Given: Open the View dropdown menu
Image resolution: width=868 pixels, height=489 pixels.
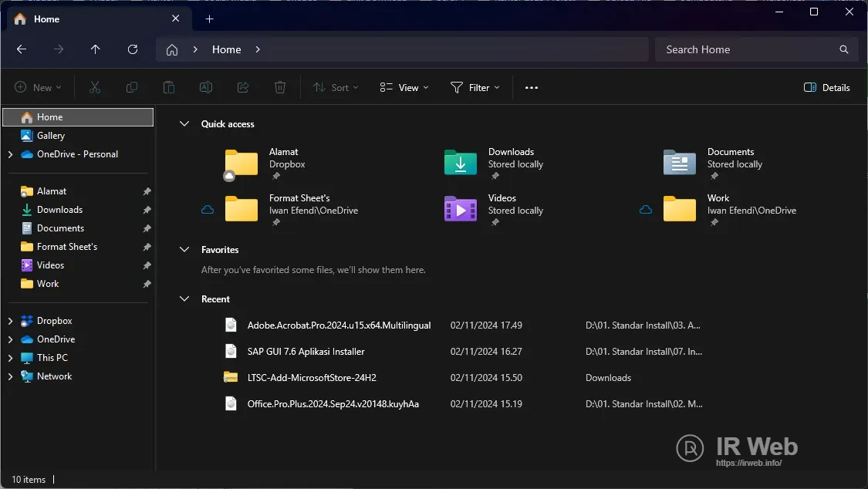Looking at the screenshot, I should click(404, 87).
